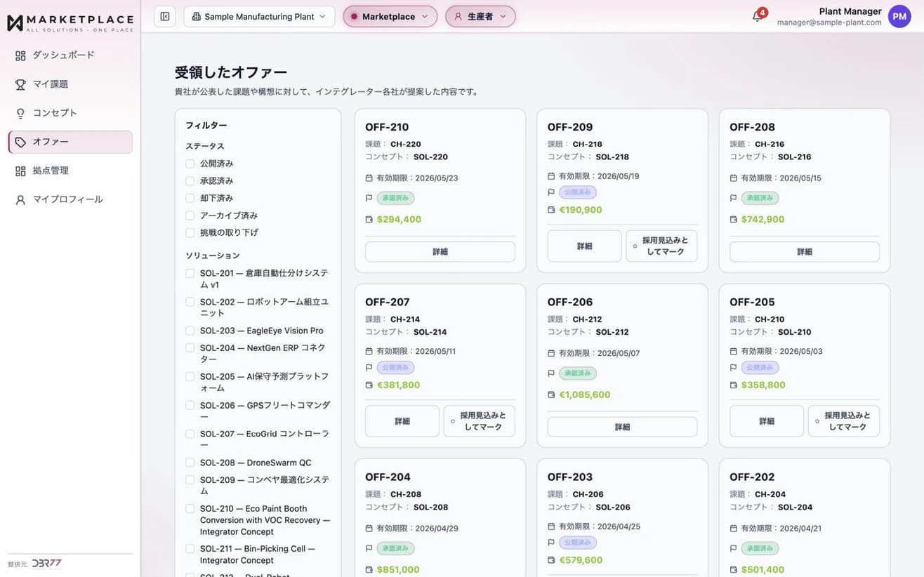This screenshot has width=924, height=577.
Task: Check SOL-206 GPSフリートコマンダー filter
Action: click(x=190, y=406)
